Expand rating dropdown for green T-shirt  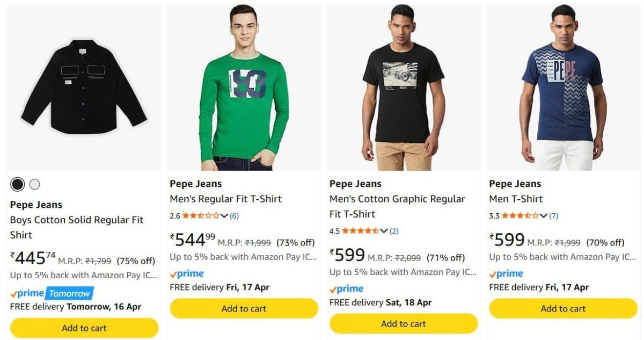point(224,216)
